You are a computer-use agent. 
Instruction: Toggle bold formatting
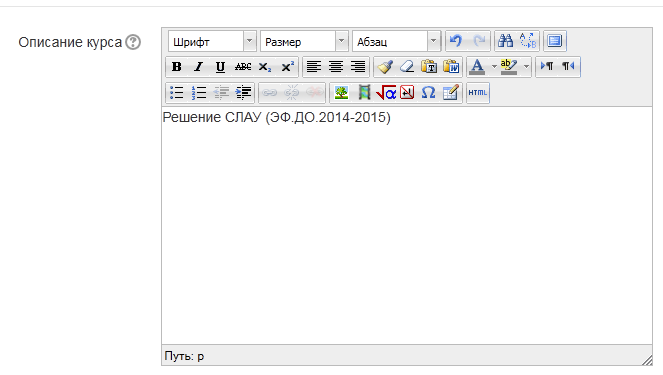(x=177, y=67)
